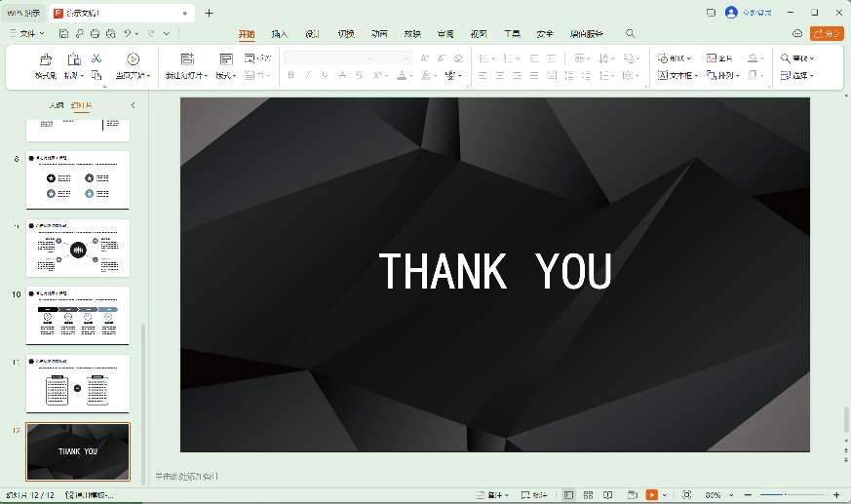
Task: Click the Paste clipboard icon
Action: (74, 59)
